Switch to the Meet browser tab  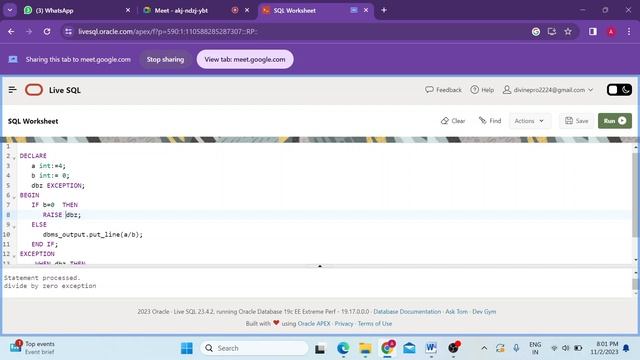[196, 10]
